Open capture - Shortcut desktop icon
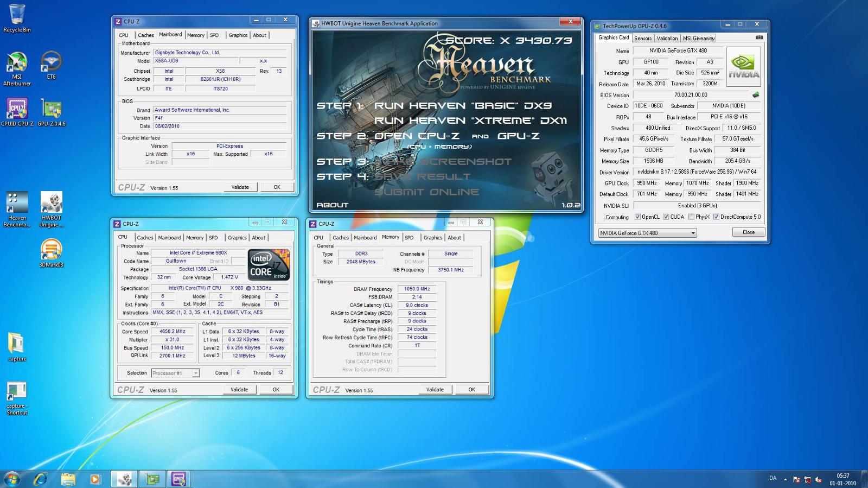This screenshot has height=488, width=868. pyautogui.click(x=17, y=398)
